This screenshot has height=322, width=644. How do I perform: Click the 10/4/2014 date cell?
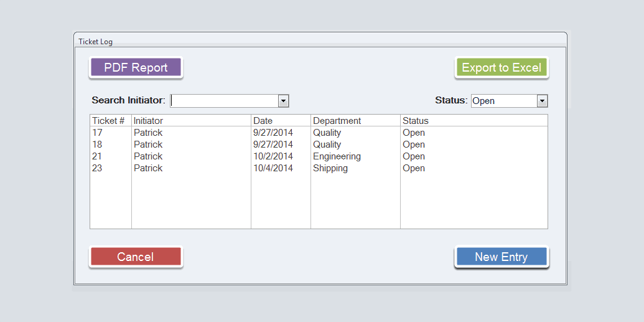click(273, 168)
